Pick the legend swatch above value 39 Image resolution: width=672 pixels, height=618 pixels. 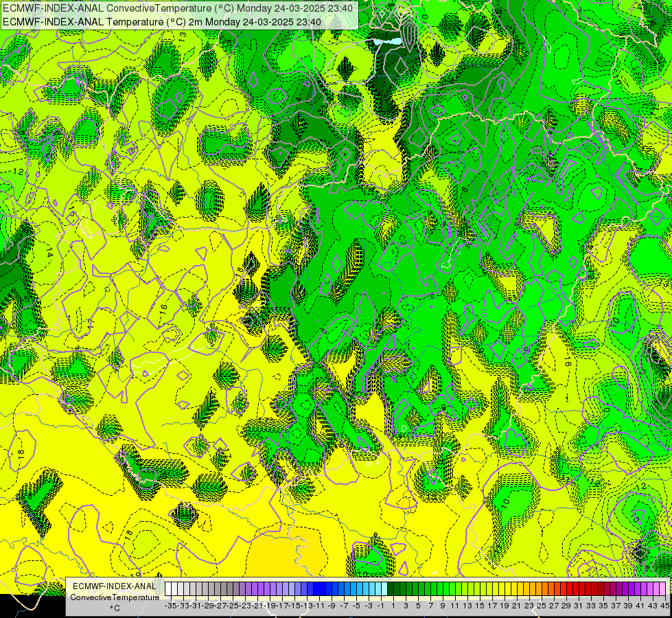click(625, 588)
